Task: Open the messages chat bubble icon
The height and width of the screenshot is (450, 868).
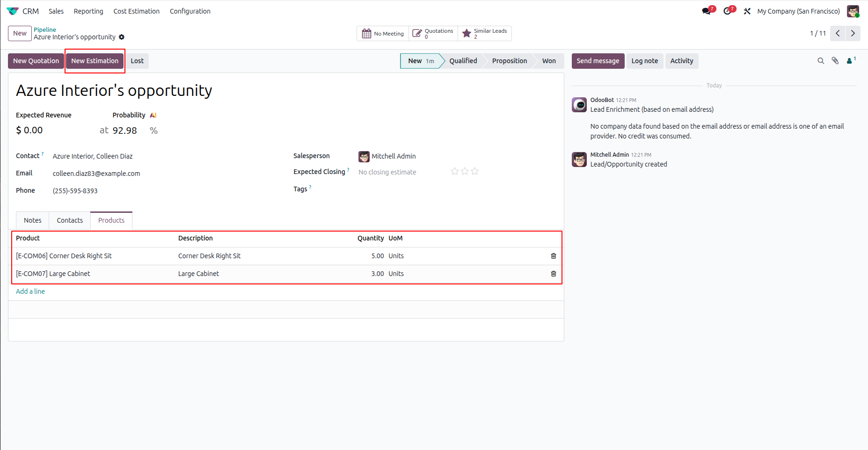Action: pos(707,11)
